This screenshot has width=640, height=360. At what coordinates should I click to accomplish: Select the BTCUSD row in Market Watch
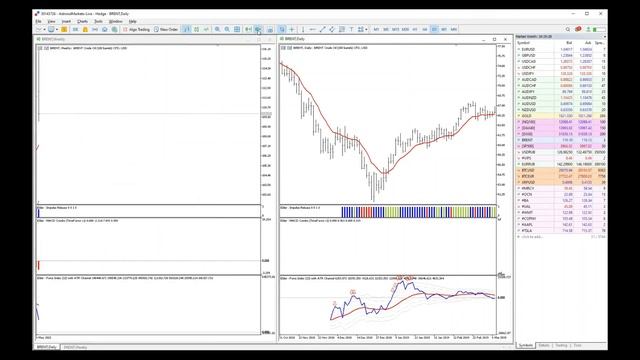561,170
